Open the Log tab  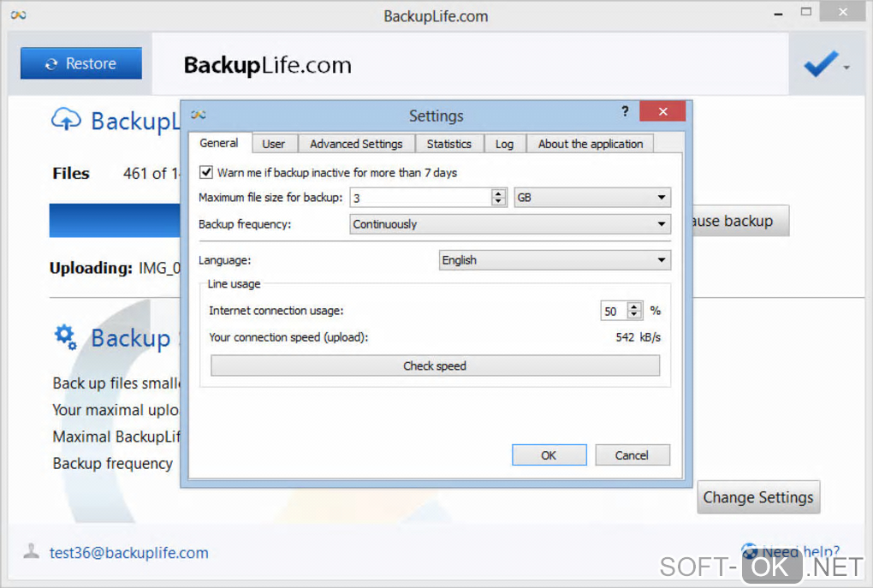click(504, 144)
